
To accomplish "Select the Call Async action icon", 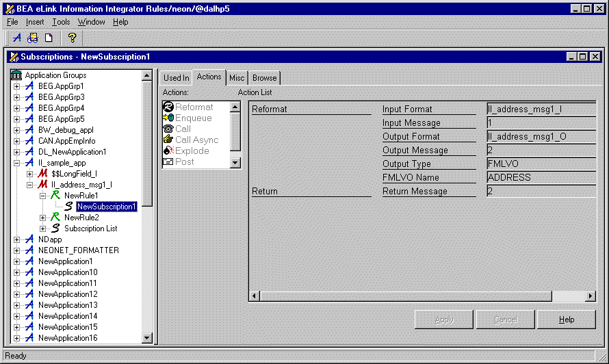I will coord(168,140).
